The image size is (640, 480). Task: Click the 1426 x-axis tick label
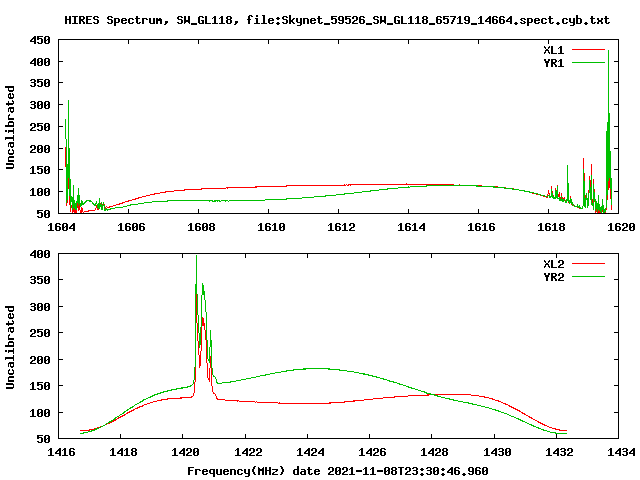(372, 452)
